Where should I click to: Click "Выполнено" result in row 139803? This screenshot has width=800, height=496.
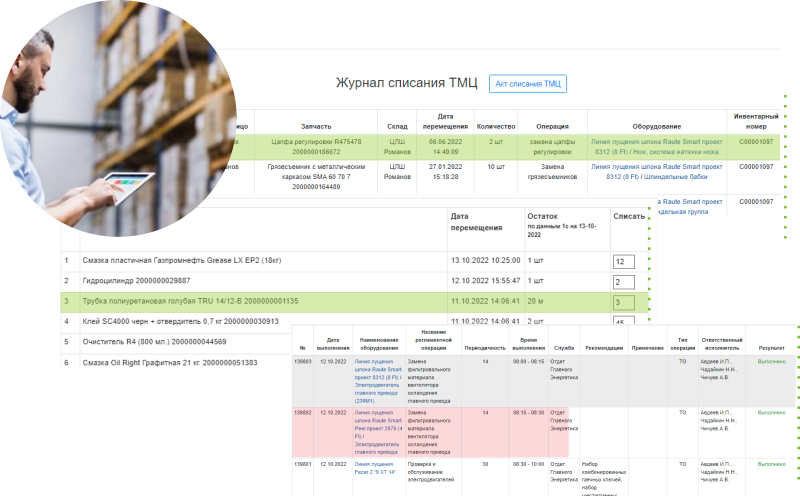coord(771,360)
